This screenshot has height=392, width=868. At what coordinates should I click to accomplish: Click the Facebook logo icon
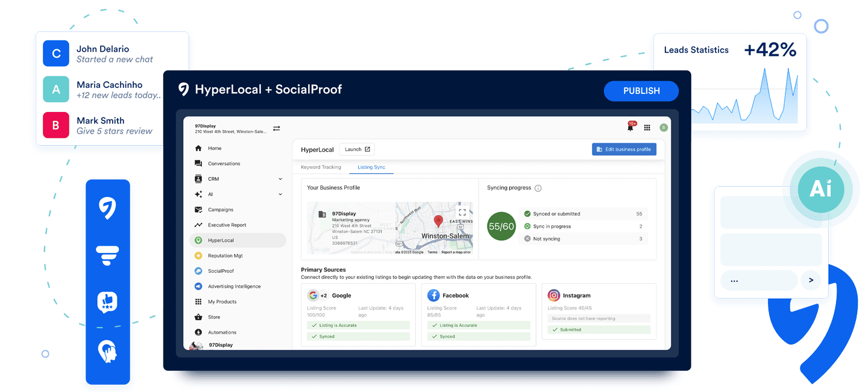pos(433,296)
